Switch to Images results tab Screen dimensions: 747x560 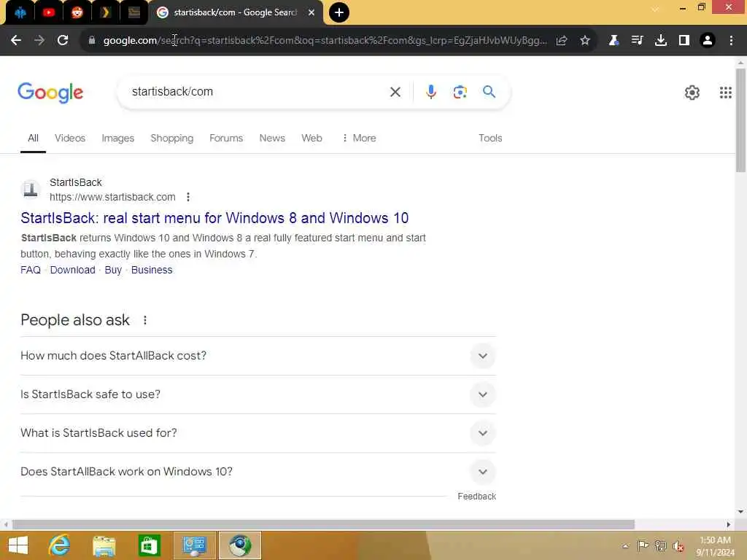[x=117, y=138]
